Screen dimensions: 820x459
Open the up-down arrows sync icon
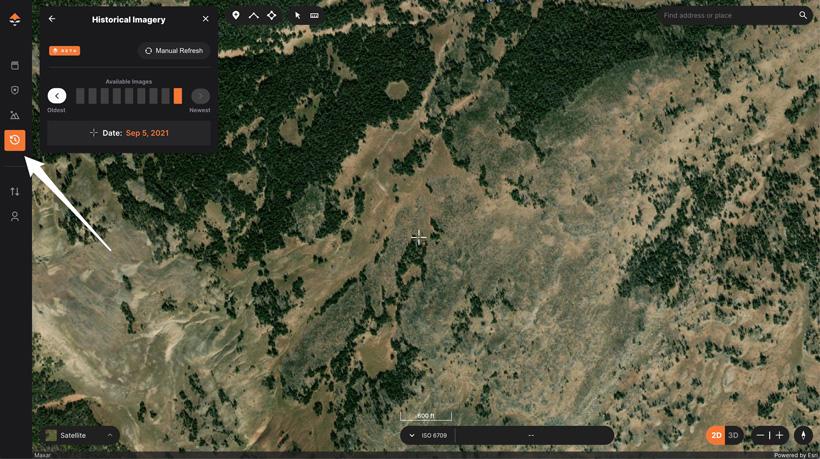tap(15, 191)
